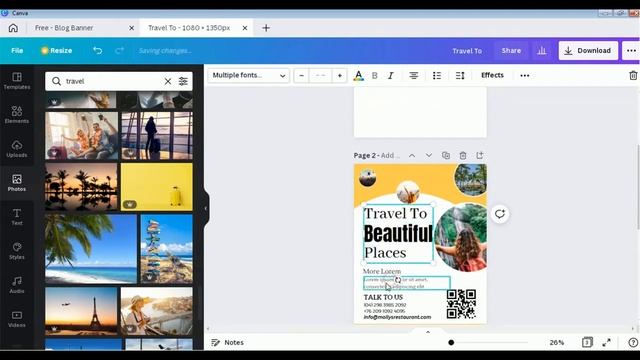Image resolution: width=640 pixels, height=360 pixels.
Task: Select the palm sunset silhouette photo
Action: 81,187
